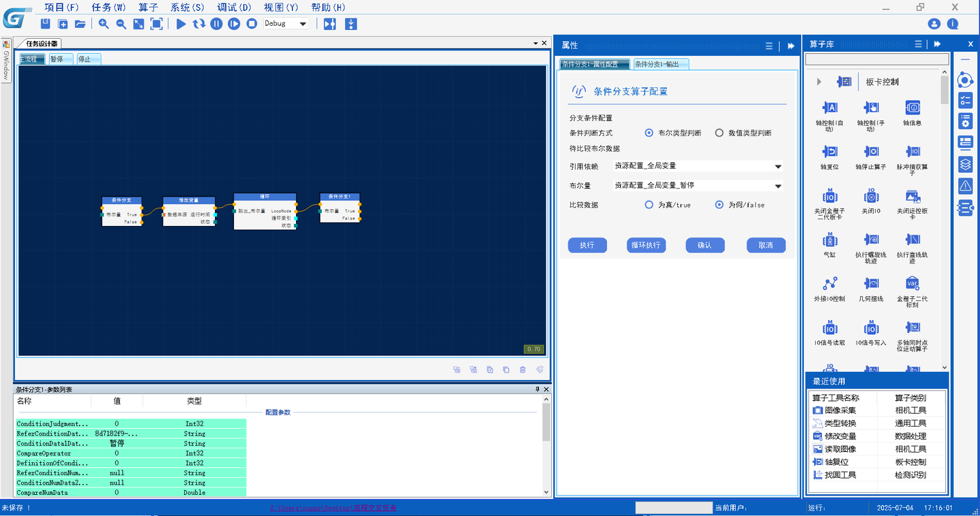Select the 执行螺旋线轨迹 operator icon
Screen dimensions: 980x516
tap(871, 240)
